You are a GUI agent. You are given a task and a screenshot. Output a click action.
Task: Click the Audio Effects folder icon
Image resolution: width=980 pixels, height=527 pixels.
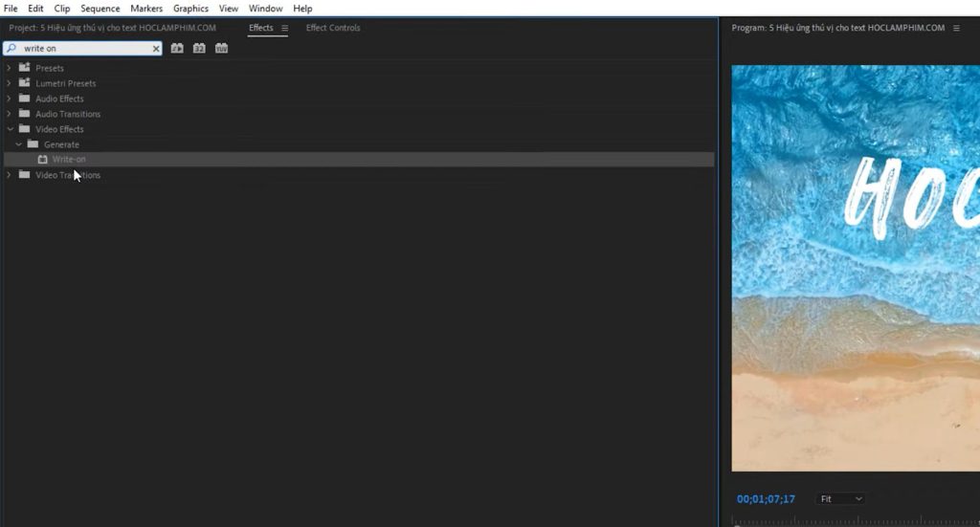tap(25, 99)
